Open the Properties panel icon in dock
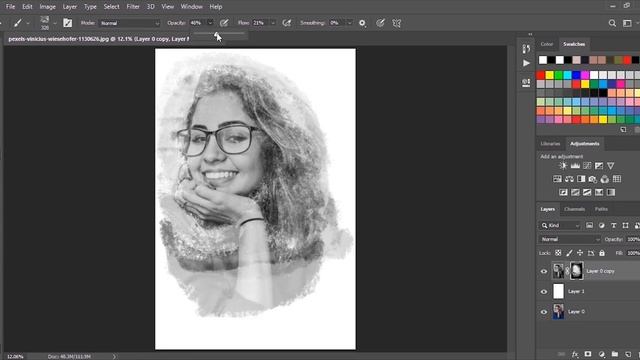 pyautogui.click(x=526, y=82)
